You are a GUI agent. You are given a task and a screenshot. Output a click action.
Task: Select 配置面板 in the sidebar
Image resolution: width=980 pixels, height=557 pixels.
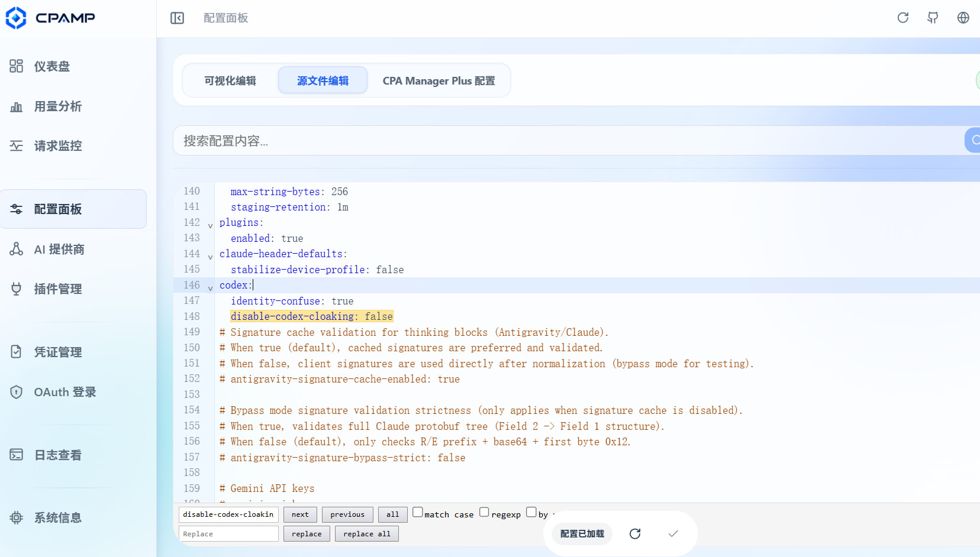[x=73, y=209]
